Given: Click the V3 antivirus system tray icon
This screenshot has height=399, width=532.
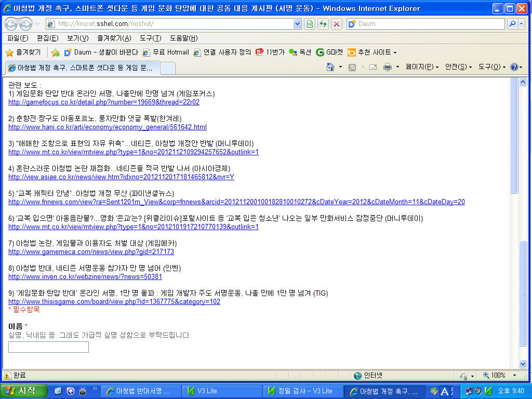Looking at the screenshot, I should [x=488, y=391].
